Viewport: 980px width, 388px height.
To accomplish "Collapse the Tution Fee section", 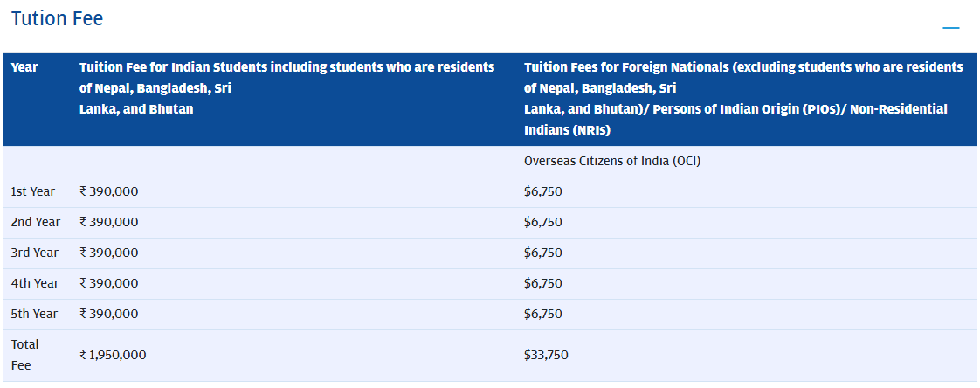I will coord(950,28).
